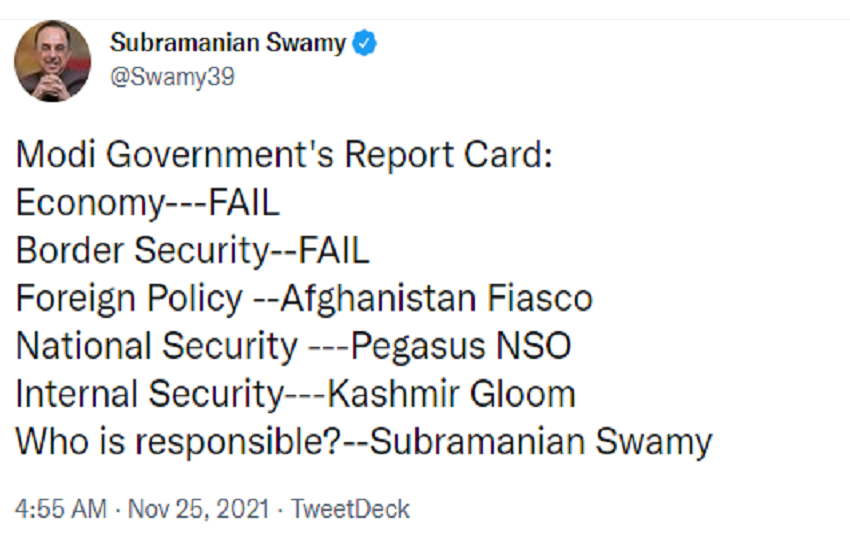This screenshot has height=550, width=850.
Task: Click FAIL next to Economy
Action: click(x=244, y=203)
